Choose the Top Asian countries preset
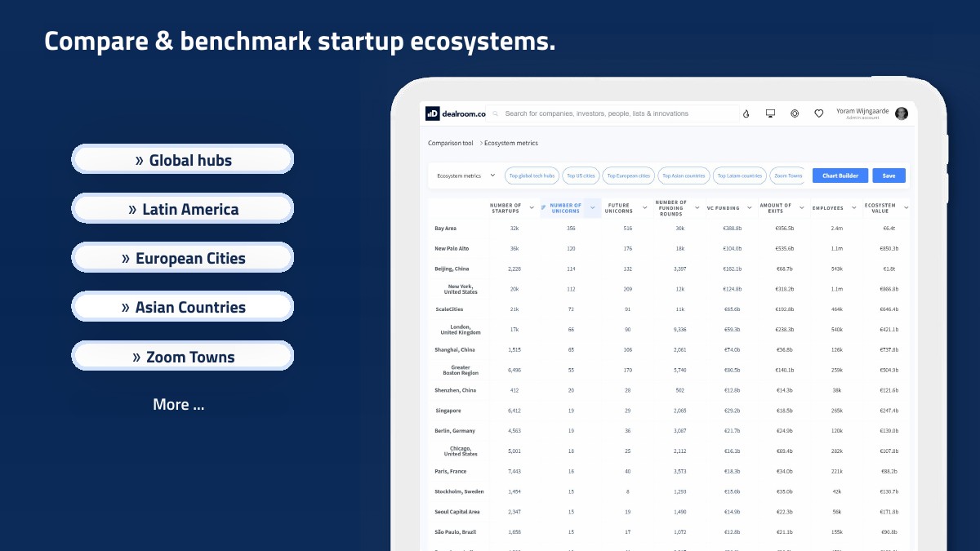Image resolution: width=980 pixels, height=551 pixels. (683, 176)
